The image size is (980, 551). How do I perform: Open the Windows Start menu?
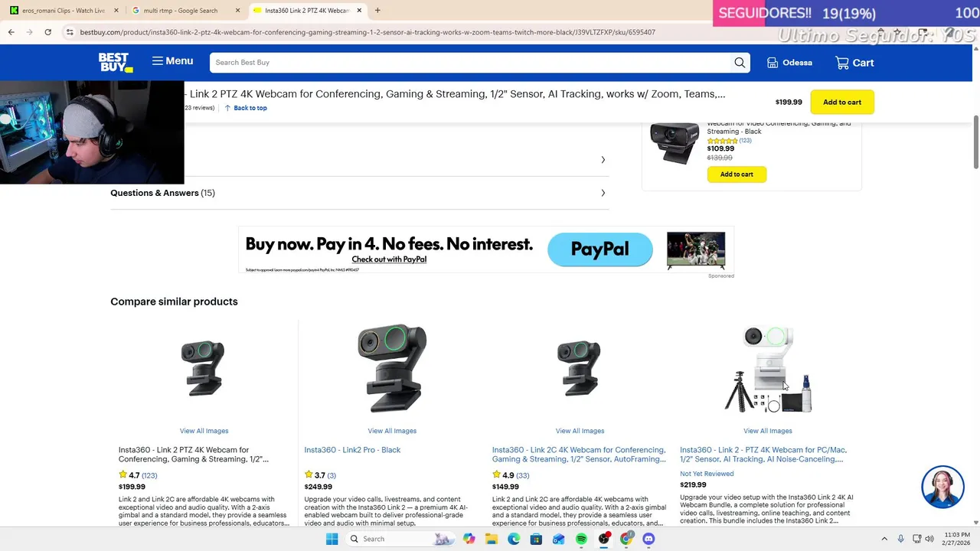coord(332,539)
